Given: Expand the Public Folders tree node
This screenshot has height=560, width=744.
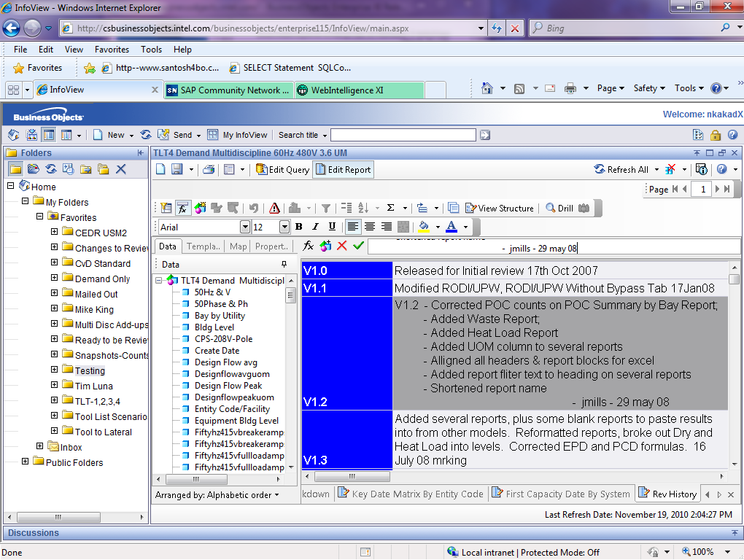Looking at the screenshot, I should [x=25, y=462].
